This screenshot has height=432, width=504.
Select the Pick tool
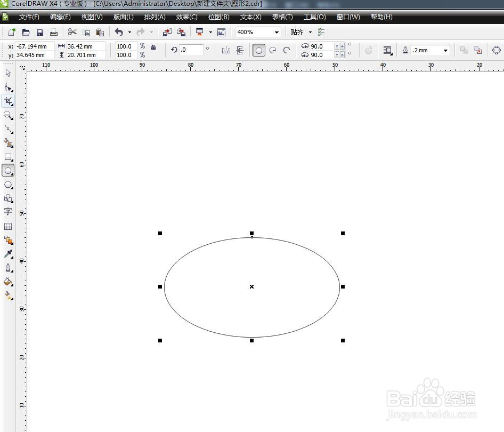click(8, 74)
